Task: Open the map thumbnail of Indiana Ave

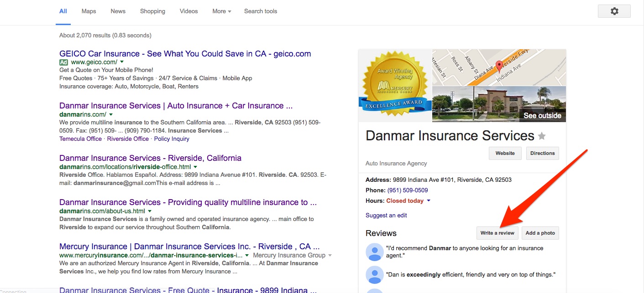Action: [499, 67]
